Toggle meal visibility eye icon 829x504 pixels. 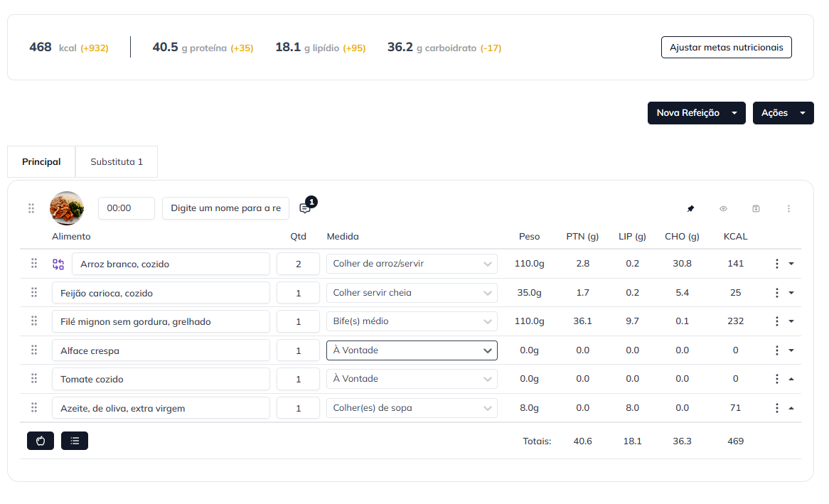[x=723, y=209]
